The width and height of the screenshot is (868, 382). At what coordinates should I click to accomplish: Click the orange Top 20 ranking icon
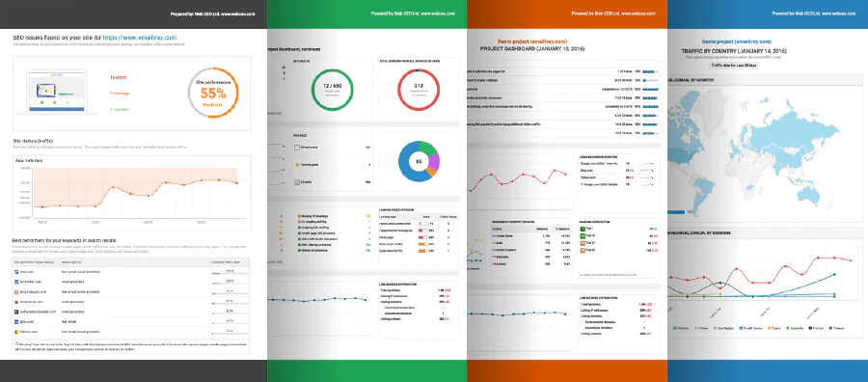[x=582, y=242]
